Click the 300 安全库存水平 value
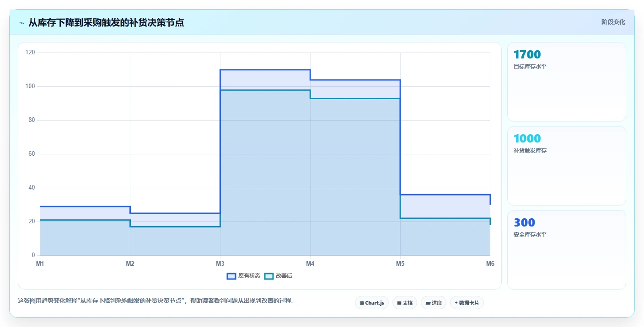This screenshot has height=327, width=644. click(x=524, y=223)
